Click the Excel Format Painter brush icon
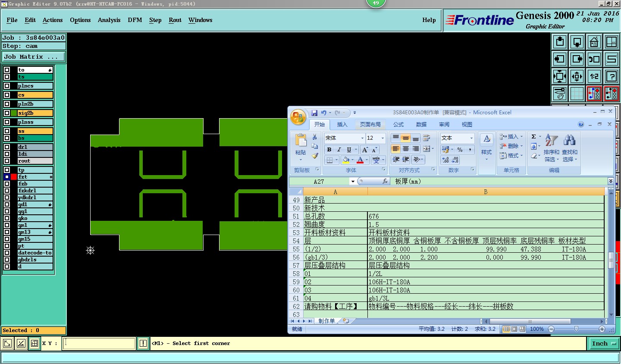 pos(315,156)
